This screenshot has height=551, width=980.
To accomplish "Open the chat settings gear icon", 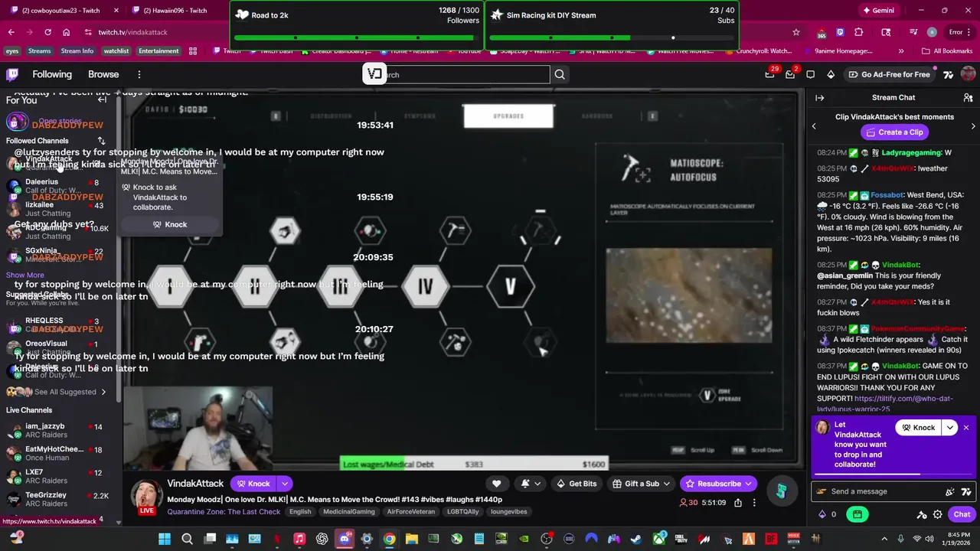I will pyautogui.click(x=937, y=514).
